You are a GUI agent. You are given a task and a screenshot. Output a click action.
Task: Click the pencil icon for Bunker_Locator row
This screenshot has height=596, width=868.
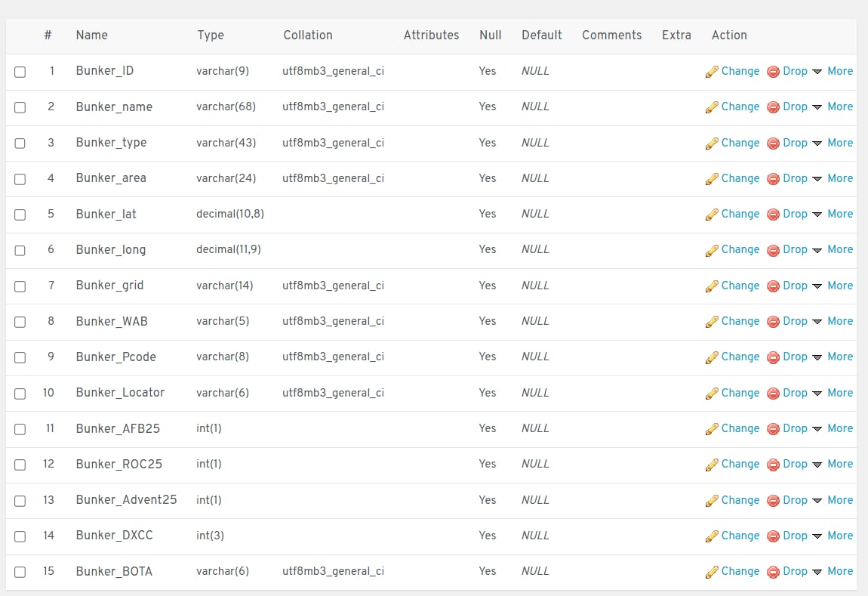pyautogui.click(x=711, y=394)
